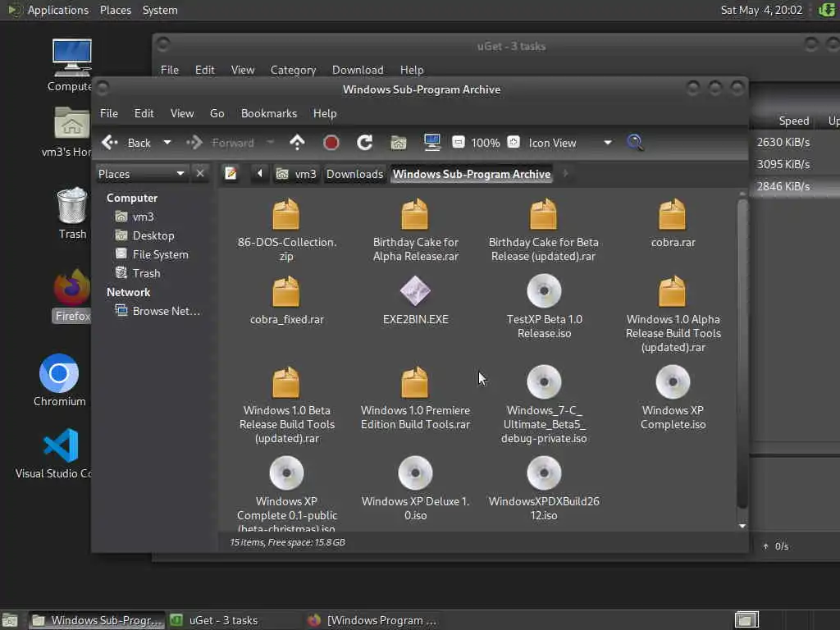Click the Speed column header in uGet
840x630 pixels.
(x=793, y=121)
